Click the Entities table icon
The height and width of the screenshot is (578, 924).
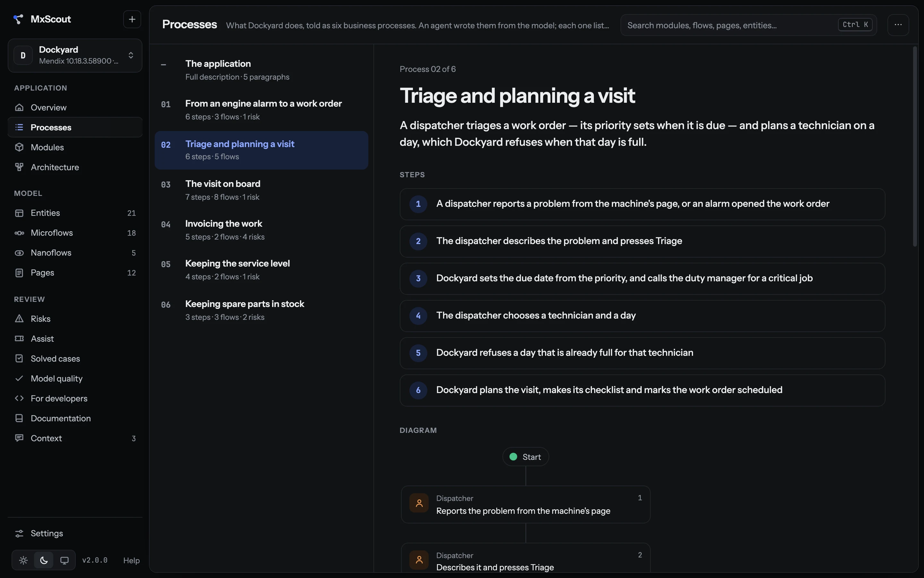click(19, 213)
